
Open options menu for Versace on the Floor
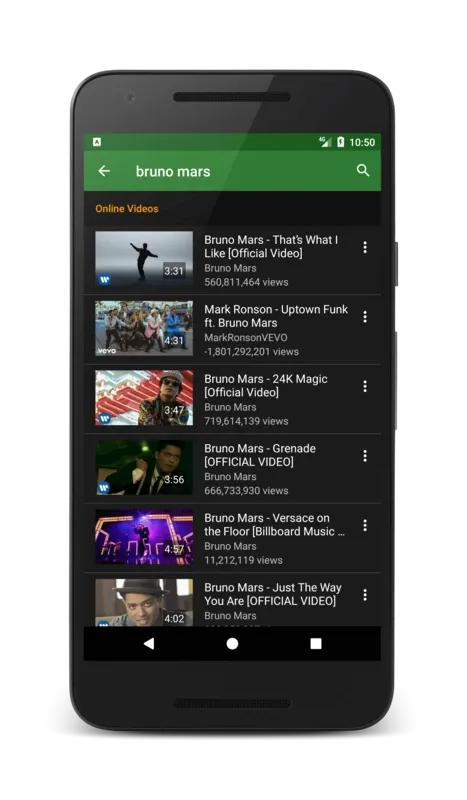click(x=365, y=525)
